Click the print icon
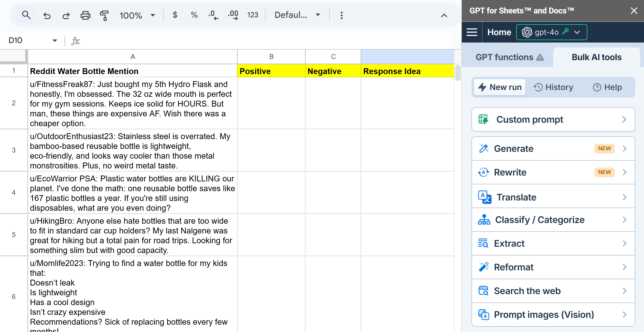The height and width of the screenshot is (332, 644). point(85,15)
